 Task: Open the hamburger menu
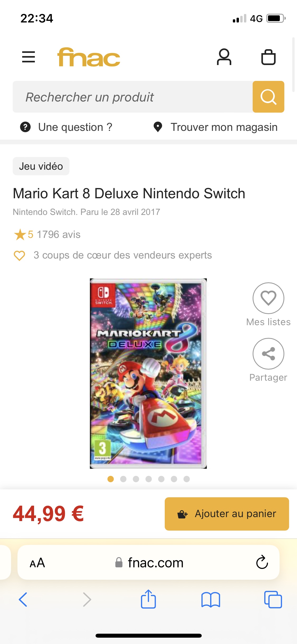click(x=29, y=57)
